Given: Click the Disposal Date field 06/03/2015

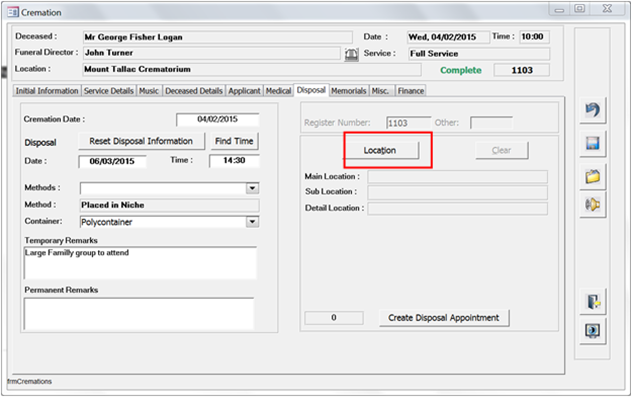Looking at the screenshot, I should click(x=112, y=161).
